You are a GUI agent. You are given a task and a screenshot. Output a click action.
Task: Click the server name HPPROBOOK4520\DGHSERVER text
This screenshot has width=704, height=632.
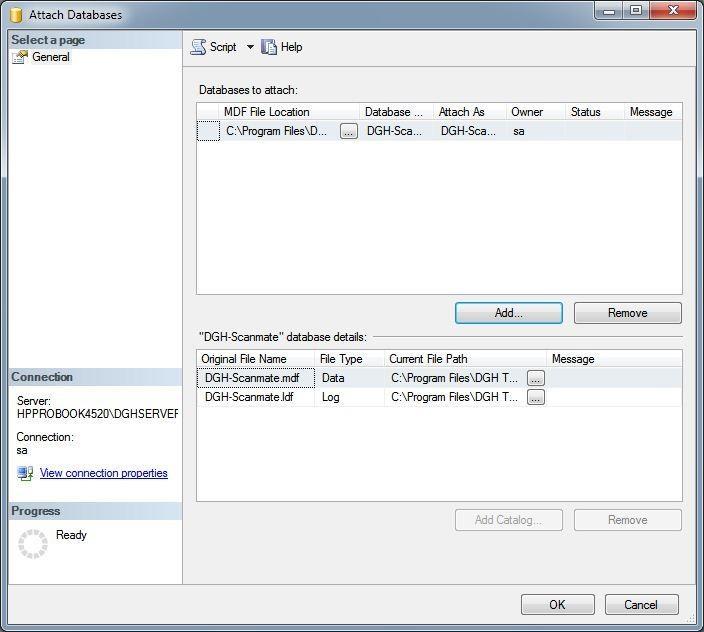click(x=97, y=413)
